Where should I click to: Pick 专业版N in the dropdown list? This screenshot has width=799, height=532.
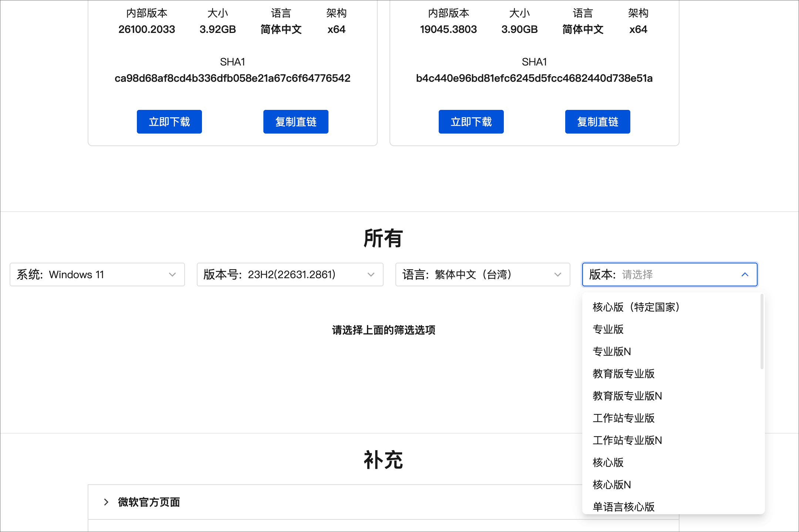pos(612,351)
